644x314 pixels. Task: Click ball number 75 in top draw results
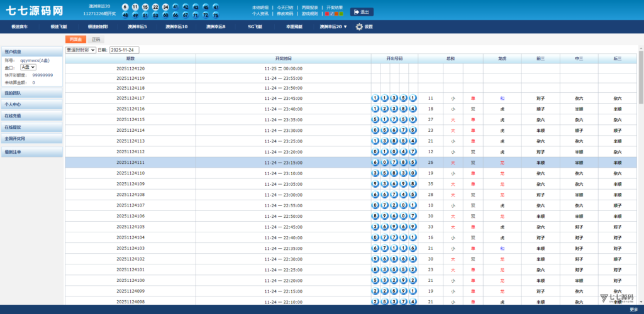216,14
